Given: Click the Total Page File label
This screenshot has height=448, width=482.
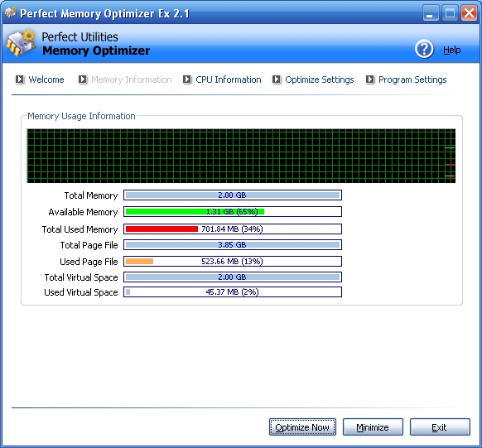Looking at the screenshot, I should [89, 245].
